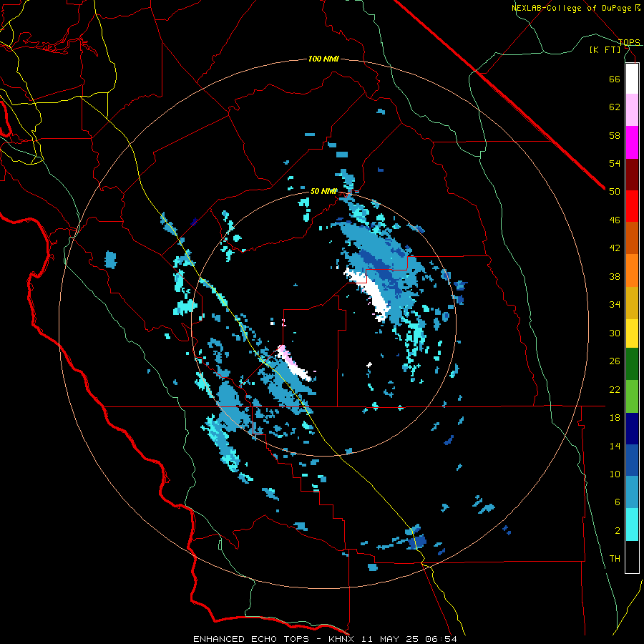Click the 06:54 timestamp
This screenshot has height=644, width=644.
[x=441, y=639]
